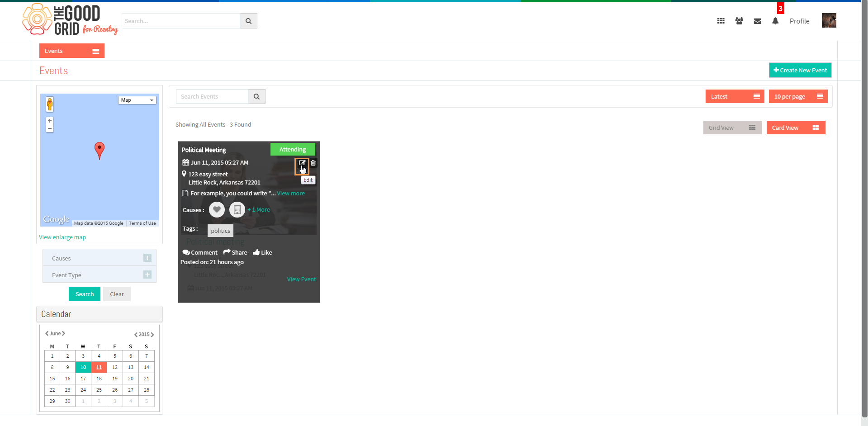
Task: Click the red notification count badge 3
Action: click(x=780, y=8)
